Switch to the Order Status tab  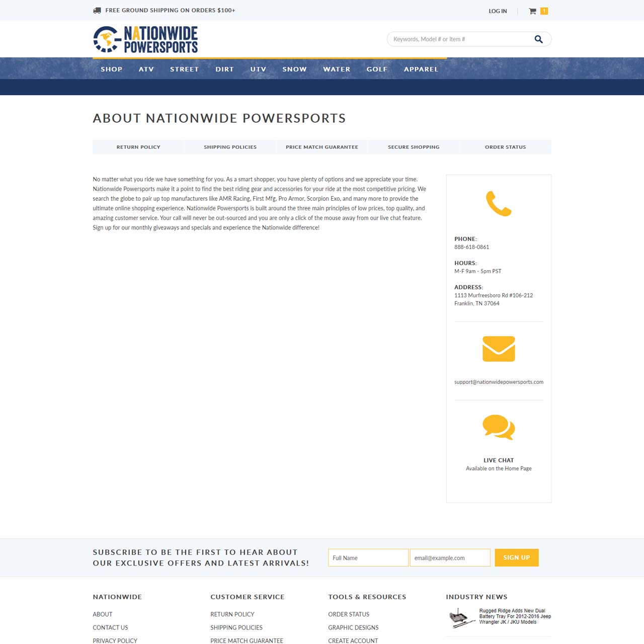click(506, 147)
